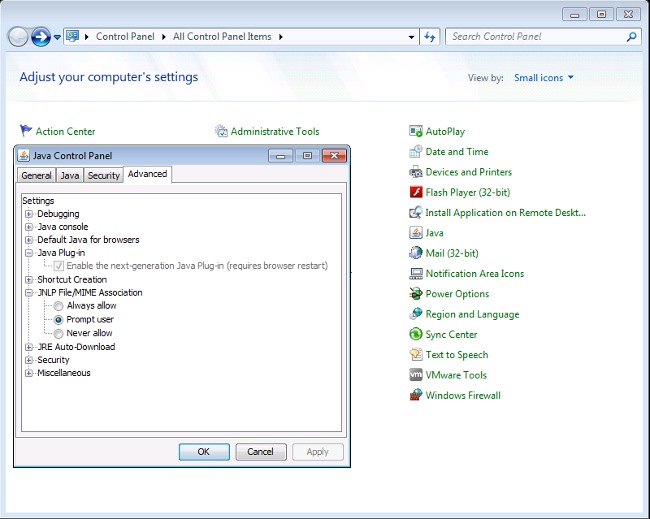This screenshot has width=650, height=519.
Task: Click the Sync Center icon
Action: (416, 335)
